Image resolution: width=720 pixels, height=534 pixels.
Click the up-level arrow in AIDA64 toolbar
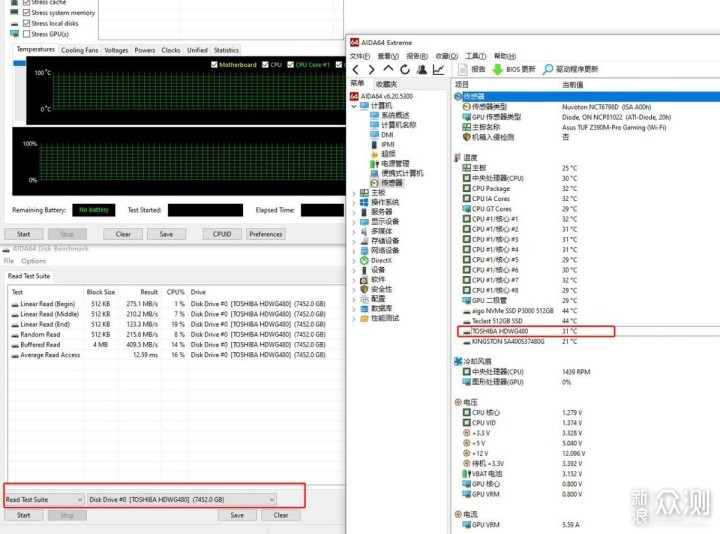click(388, 69)
